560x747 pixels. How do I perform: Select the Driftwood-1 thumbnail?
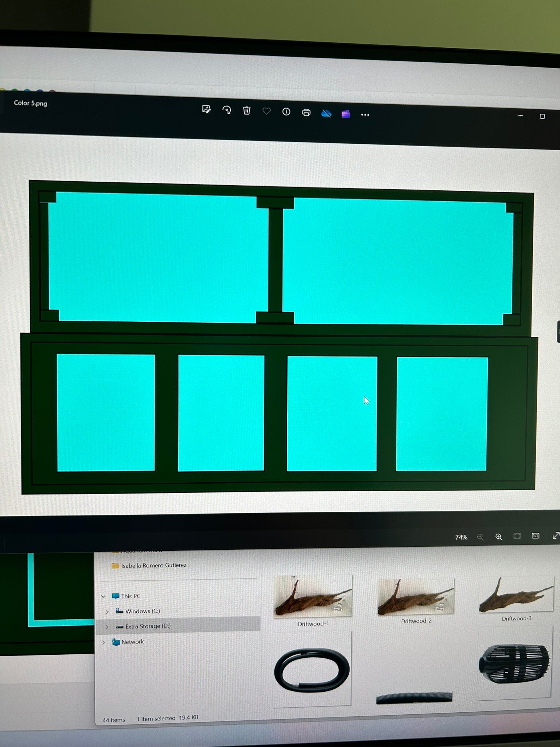tap(313, 601)
